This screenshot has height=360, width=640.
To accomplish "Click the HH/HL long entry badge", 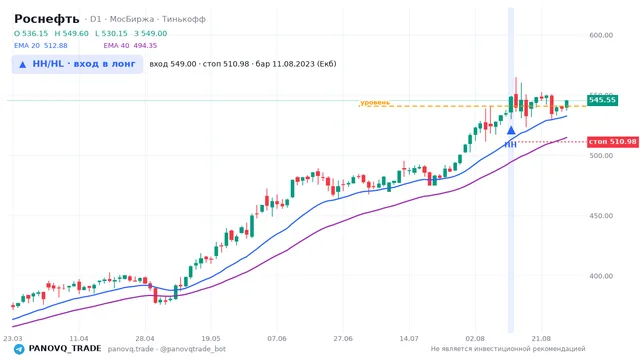I will [x=77, y=64].
